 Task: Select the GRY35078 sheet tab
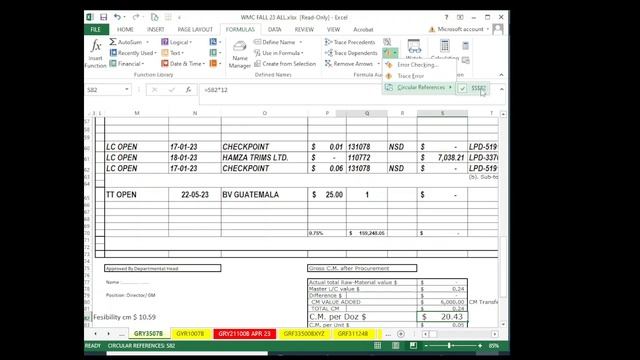tap(148, 333)
